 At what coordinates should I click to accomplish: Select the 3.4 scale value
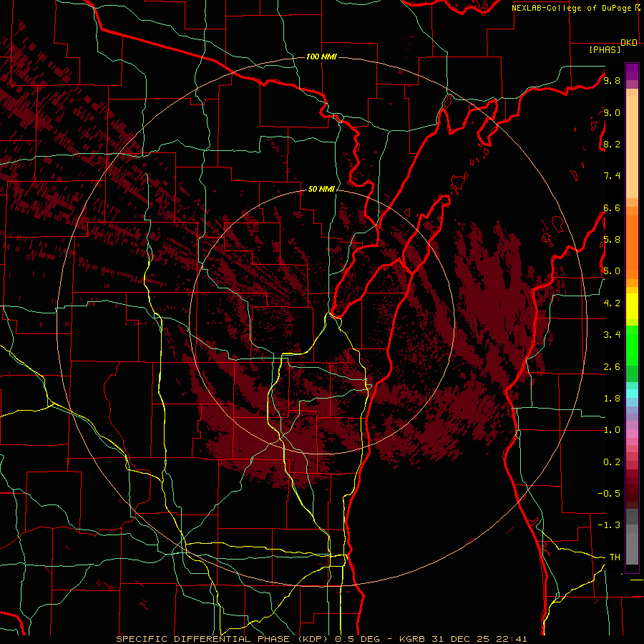click(612, 334)
